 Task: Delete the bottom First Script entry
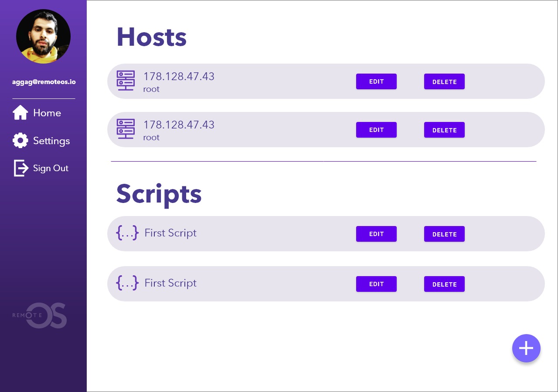444,284
